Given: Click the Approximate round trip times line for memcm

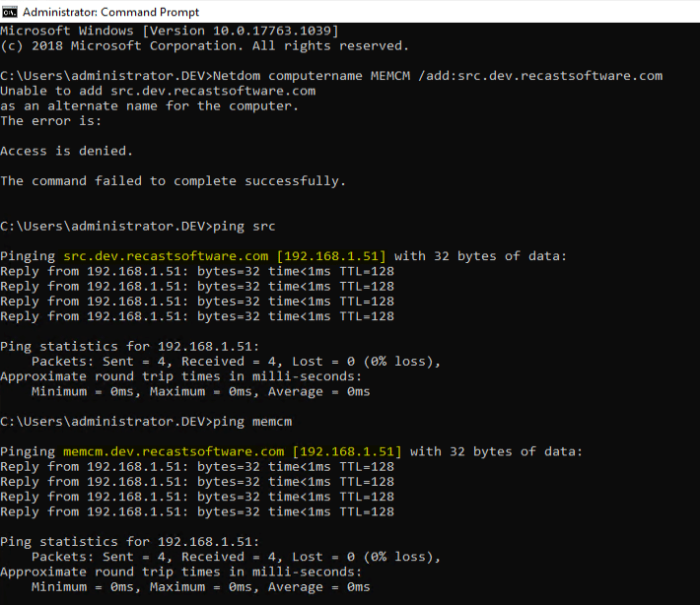Looking at the screenshot, I should coord(180,571).
